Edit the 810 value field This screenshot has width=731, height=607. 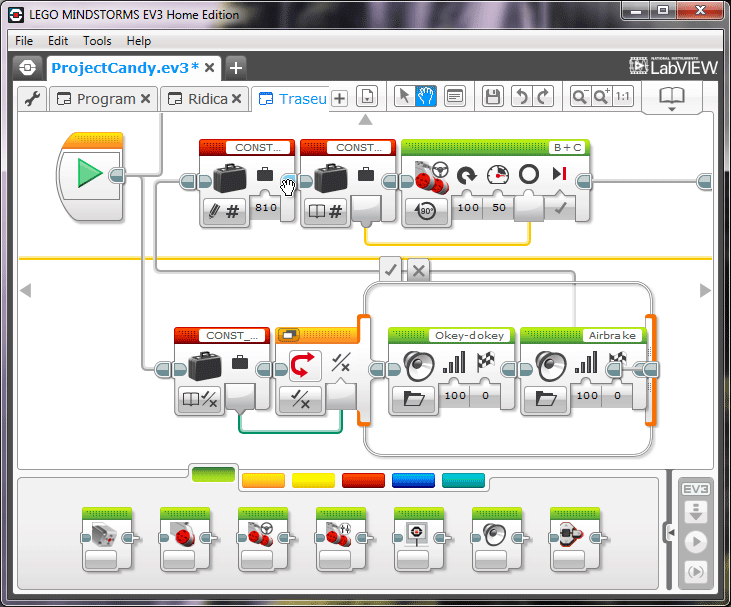pyautogui.click(x=266, y=207)
